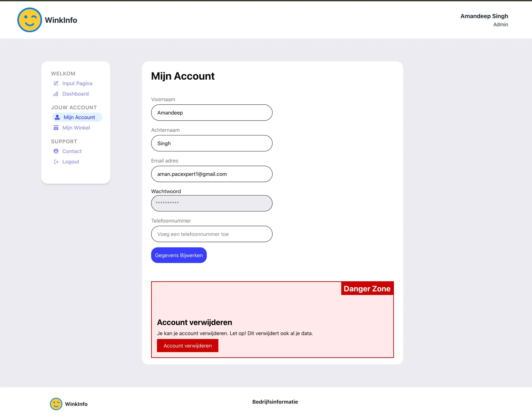Click the footer WinkInfo smiley logo
Screen dimensions: 532x417
coord(56,404)
